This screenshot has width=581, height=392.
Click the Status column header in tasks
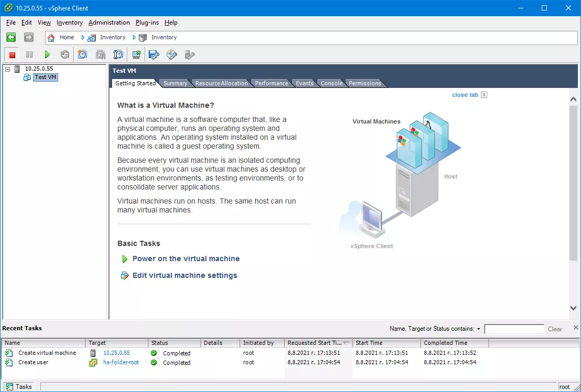coord(174,343)
